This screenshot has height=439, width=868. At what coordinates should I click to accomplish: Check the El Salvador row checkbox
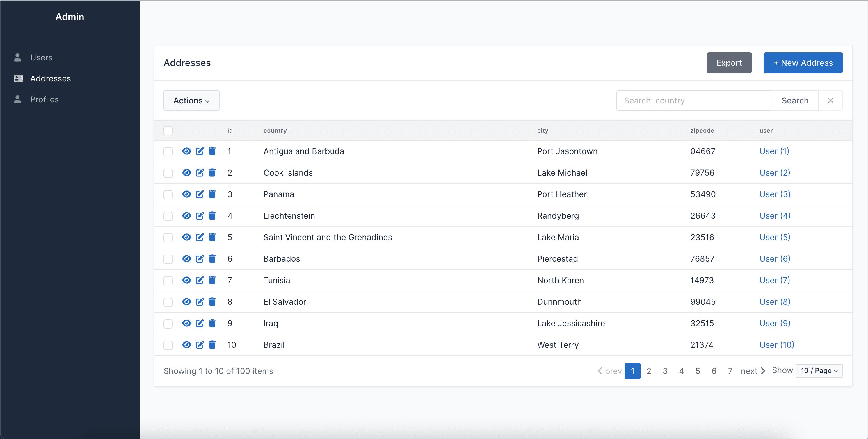click(x=168, y=302)
